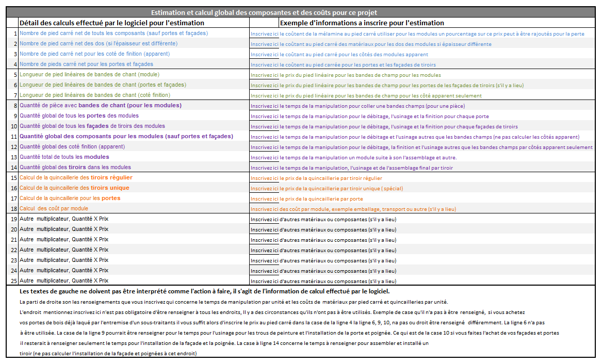602x364 pixels.
Task: Click 'Inscrivez ici' in row 18 for cost per module
Action: pyautogui.click(x=264, y=209)
